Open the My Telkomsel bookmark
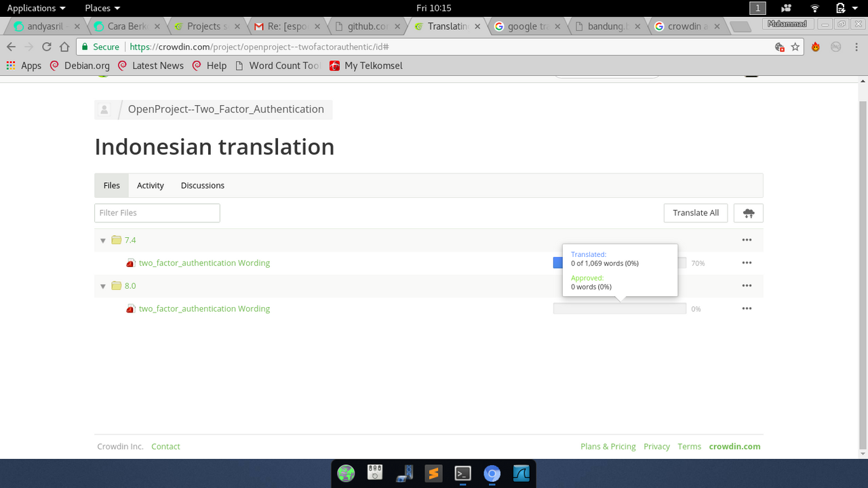The image size is (868, 488). point(366,66)
